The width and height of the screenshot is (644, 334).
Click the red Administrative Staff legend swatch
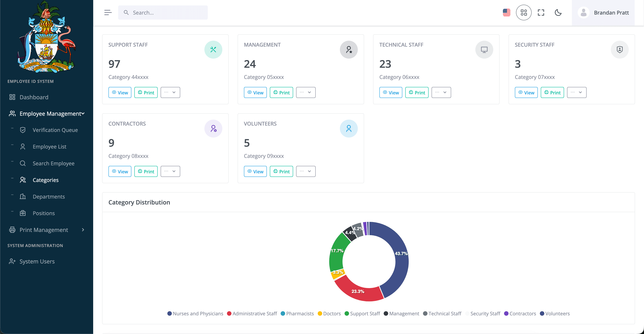(x=229, y=313)
